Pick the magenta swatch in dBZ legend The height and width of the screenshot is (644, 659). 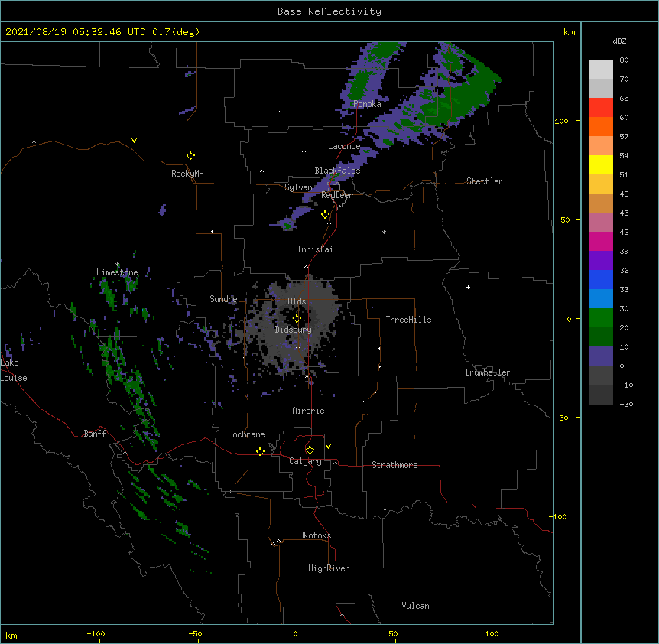[601, 241]
